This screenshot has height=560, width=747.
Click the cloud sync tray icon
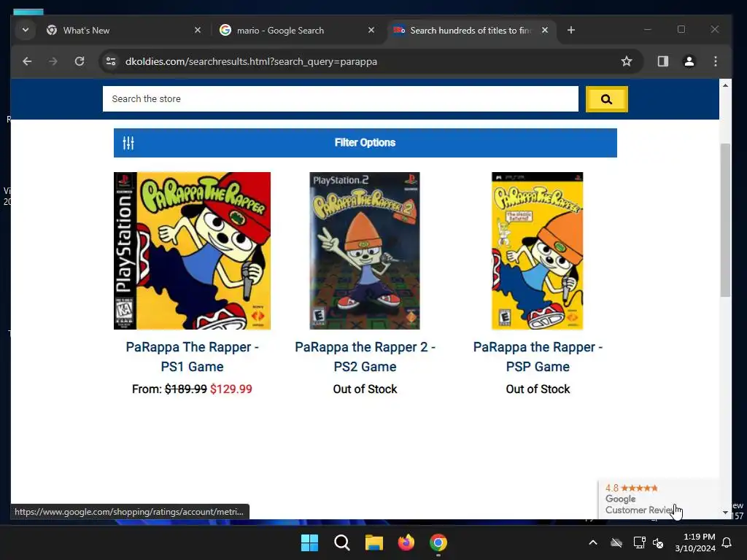pyautogui.click(x=616, y=542)
